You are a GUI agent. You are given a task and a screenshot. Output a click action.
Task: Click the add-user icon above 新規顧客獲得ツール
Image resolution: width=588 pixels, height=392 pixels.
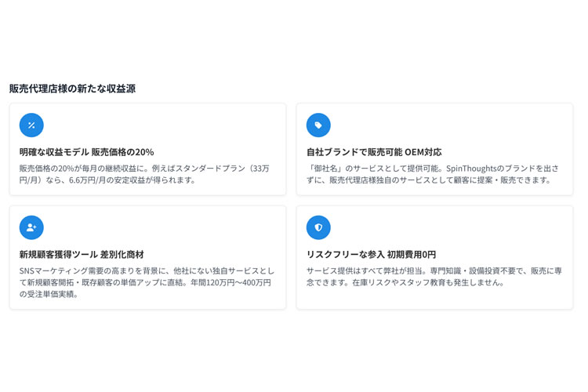pos(31,227)
